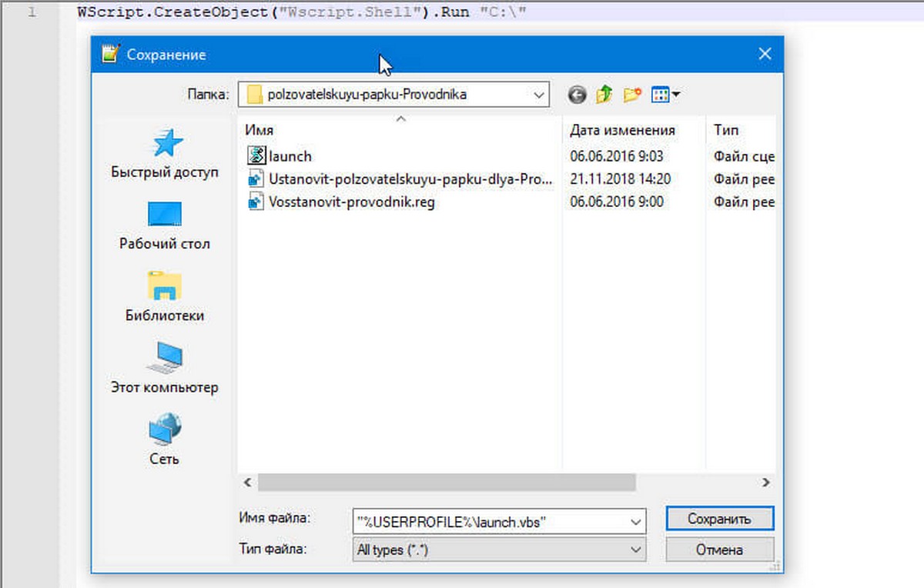
Task: Open Libraries (Библиотеки) in sidebar
Action: click(x=164, y=297)
